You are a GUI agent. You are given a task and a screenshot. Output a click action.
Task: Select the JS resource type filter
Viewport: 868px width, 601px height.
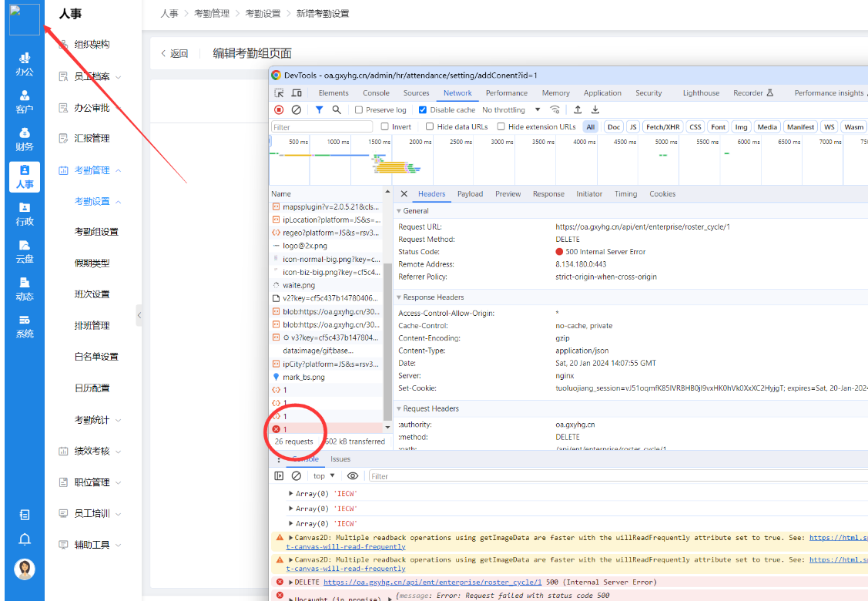click(x=633, y=127)
